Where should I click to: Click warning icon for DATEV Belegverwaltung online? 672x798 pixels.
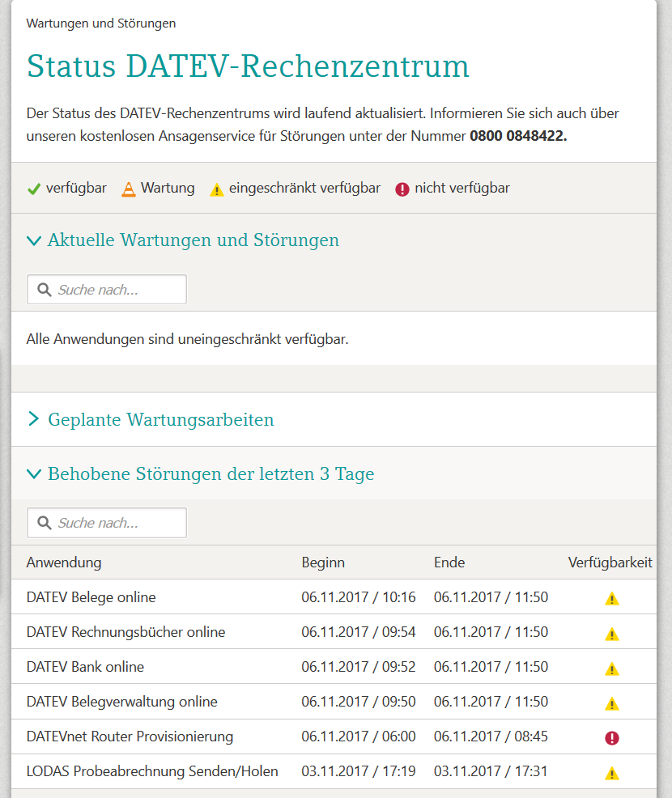coord(612,703)
